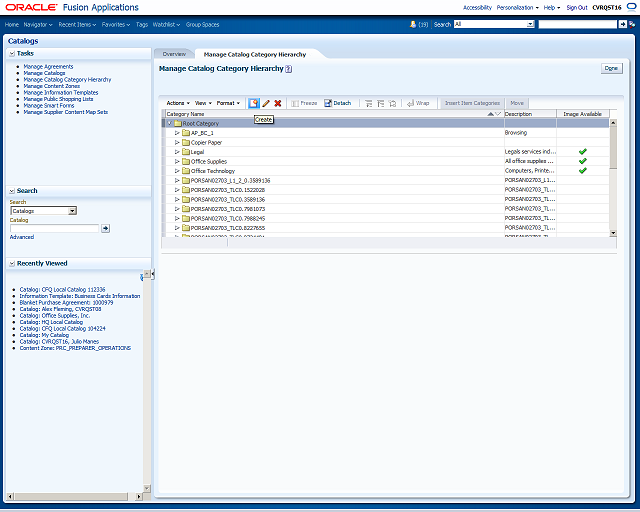Click the green checkmark in Office Technology row
The width and height of the screenshot is (640, 512).
582,171
